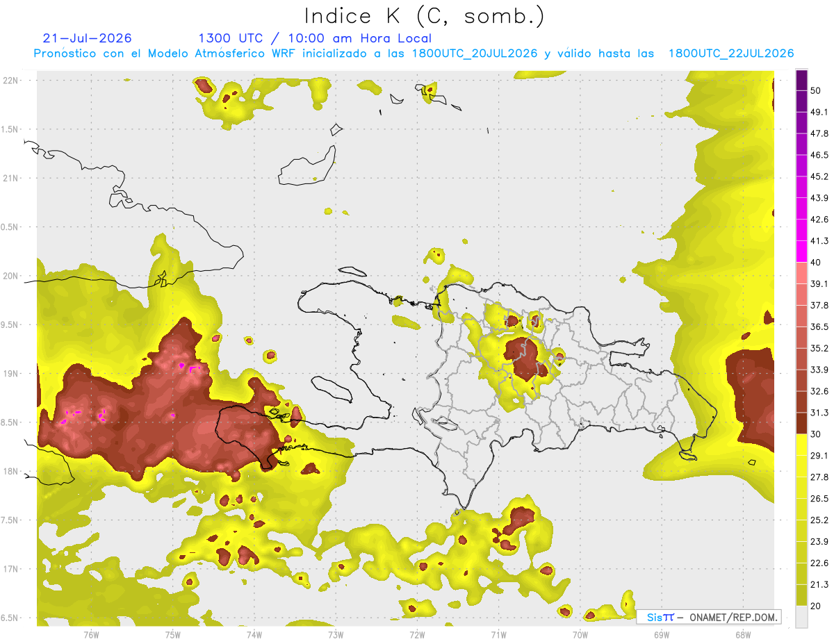Click the longitude axis label "74W"

pyautogui.click(x=254, y=634)
